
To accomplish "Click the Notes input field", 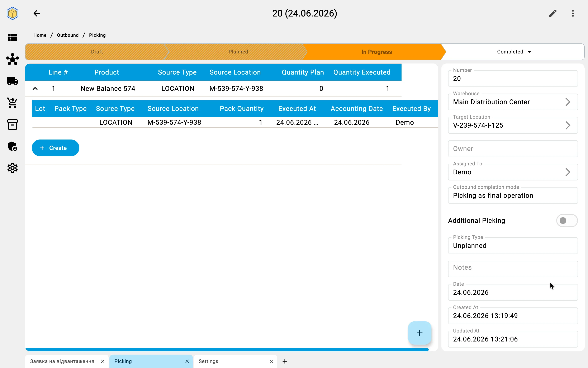I will click(513, 269).
